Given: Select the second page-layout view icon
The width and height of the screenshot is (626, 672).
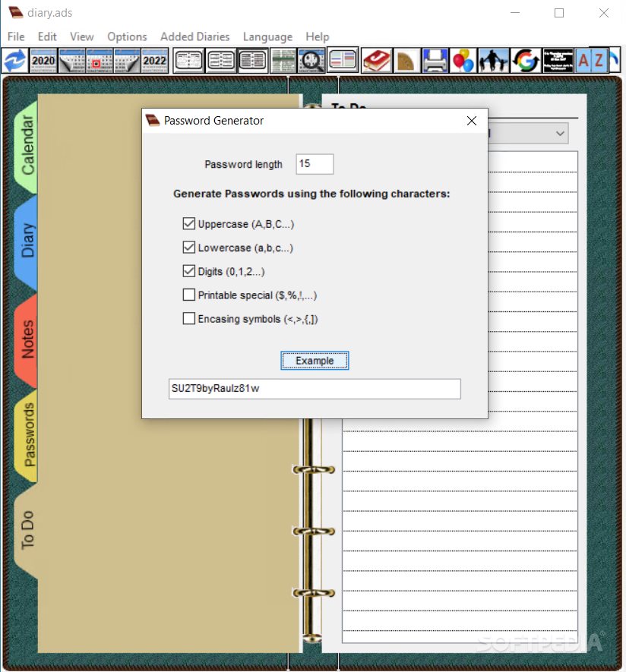Looking at the screenshot, I should pyautogui.click(x=221, y=61).
